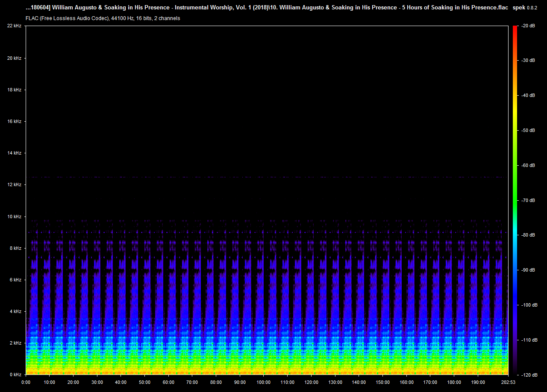This screenshot has height=392, width=547.
Task: Click the 6 kHz frequency label
Action: (16, 280)
